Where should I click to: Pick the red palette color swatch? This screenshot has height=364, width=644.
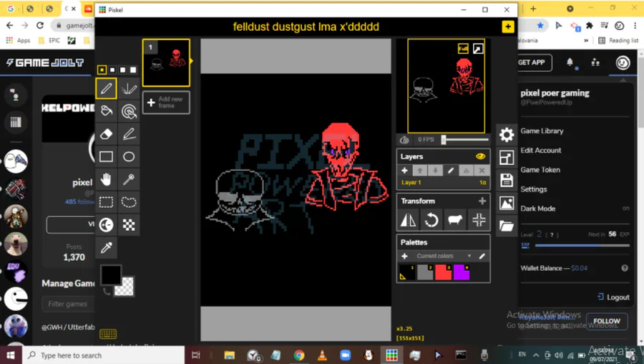[x=443, y=272]
